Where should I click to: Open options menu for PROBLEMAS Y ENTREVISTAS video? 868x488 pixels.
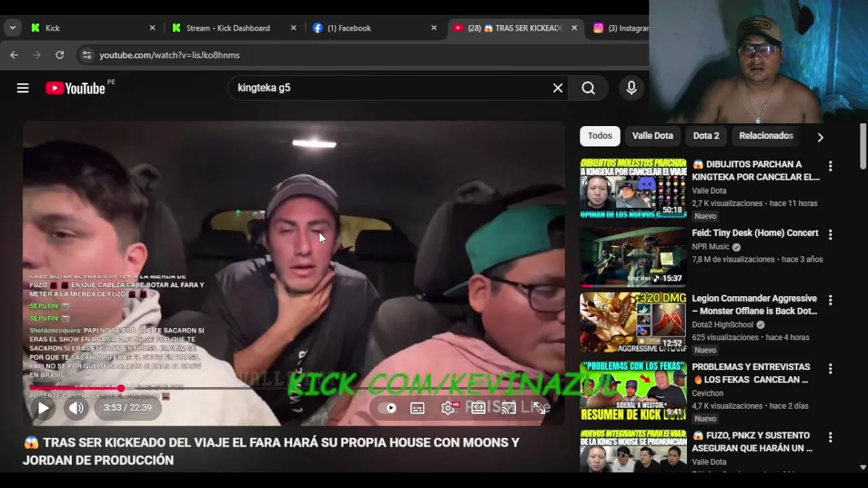pos(830,369)
